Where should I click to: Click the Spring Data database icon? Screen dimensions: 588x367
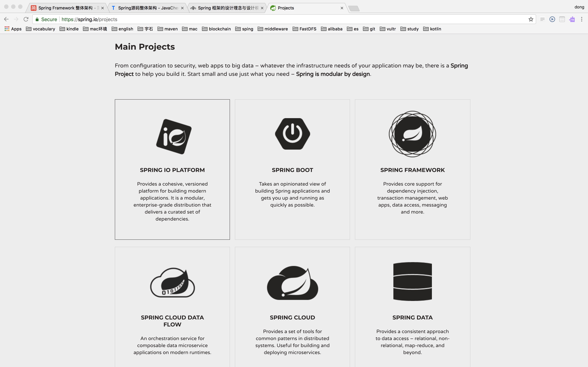tap(412, 281)
